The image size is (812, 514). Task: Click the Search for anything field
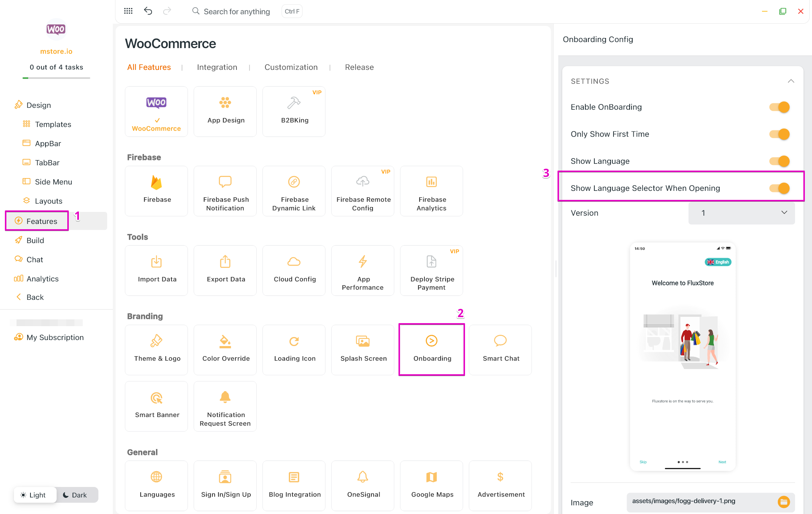[236, 11]
